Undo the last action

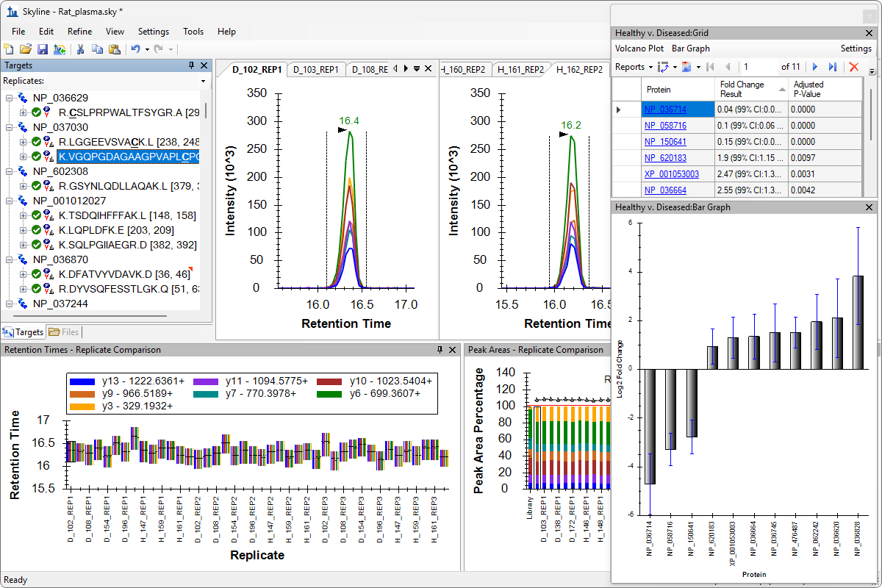135,49
